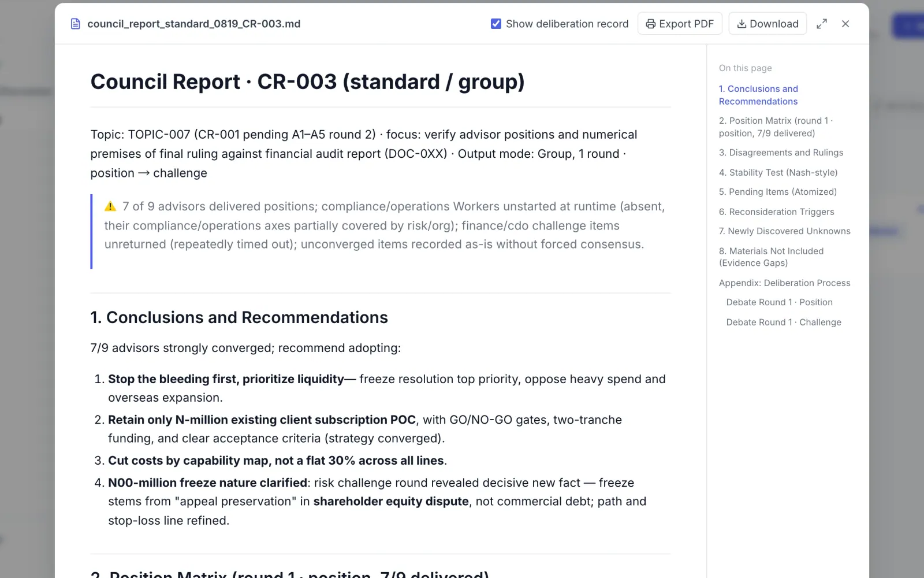Jump to Materials Not Included (Evidence Gaps)
Image resolution: width=924 pixels, height=578 pixels.
click(771, 257)
